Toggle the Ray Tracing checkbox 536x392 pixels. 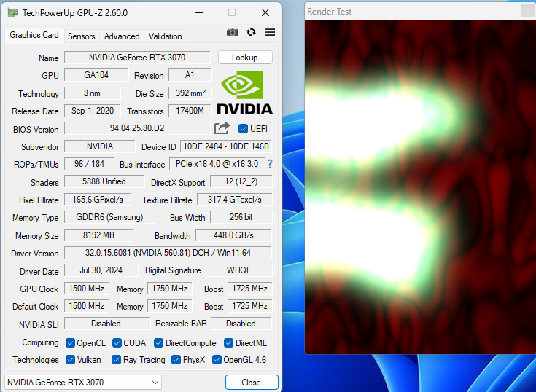116,359
